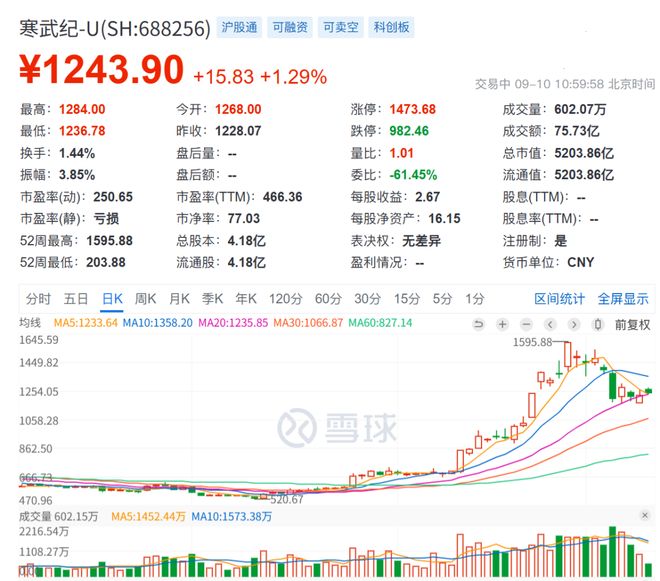The width and height of the screenshot is (660, 581).
Task: Click 总市值 value 5203.86亿
Action: [x=584, y=153]
